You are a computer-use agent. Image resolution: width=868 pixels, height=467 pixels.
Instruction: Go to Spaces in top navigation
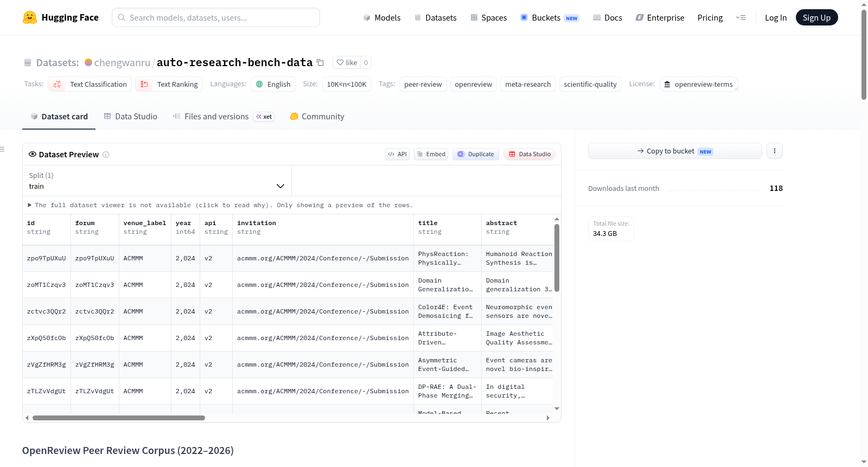coord(488,17)
